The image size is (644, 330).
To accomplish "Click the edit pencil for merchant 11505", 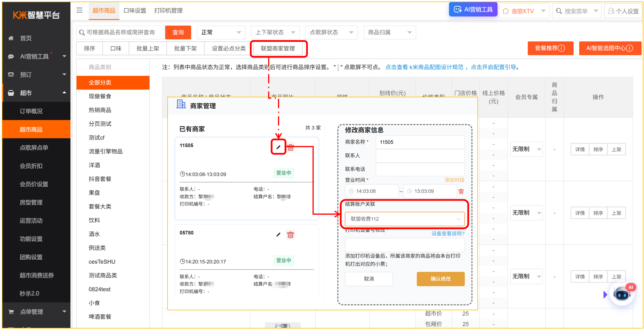I will click(x=278, y=147).
